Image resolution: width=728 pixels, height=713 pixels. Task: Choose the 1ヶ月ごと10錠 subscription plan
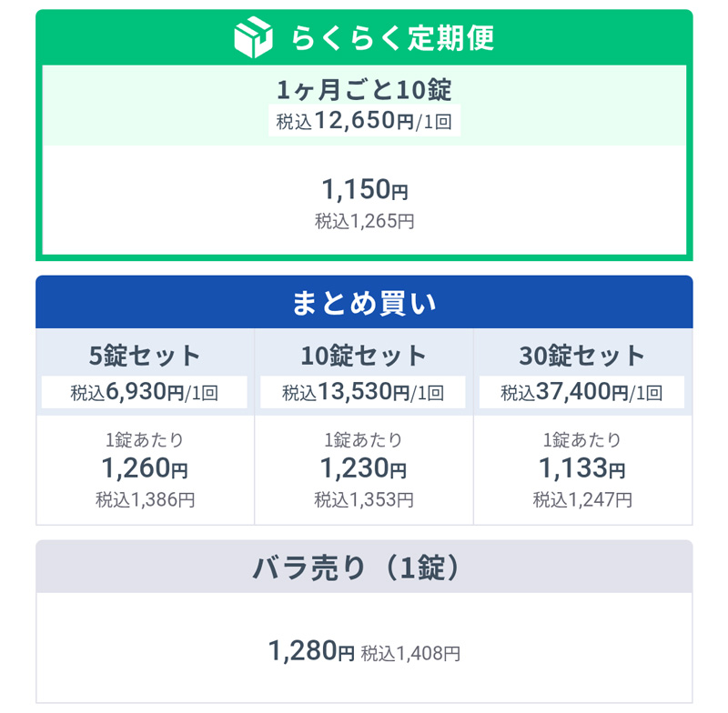point(364,89)
